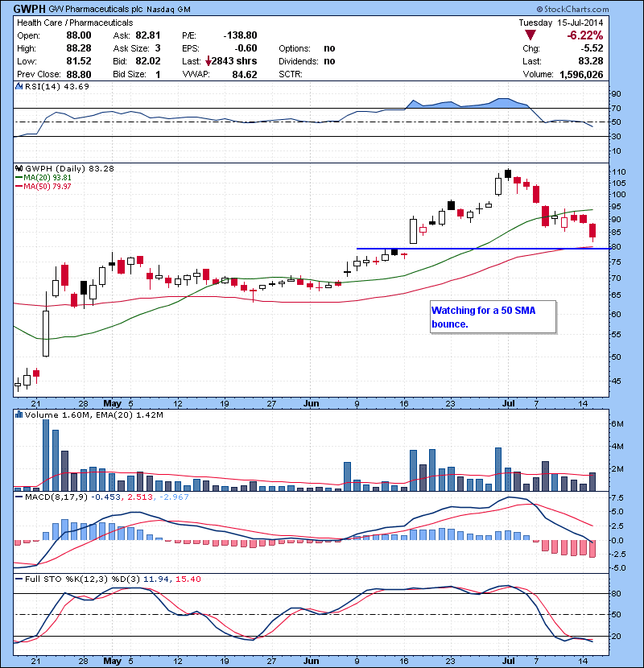This screenshot has height=668, width=644.
Task: Select the red MA(50) 79.97 legend entry
Action: tap(43, 186)
